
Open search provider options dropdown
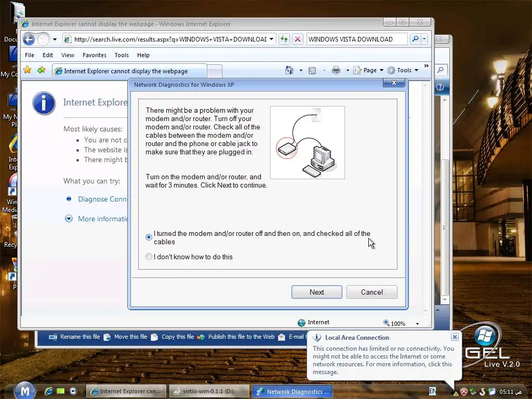point(424,39)
